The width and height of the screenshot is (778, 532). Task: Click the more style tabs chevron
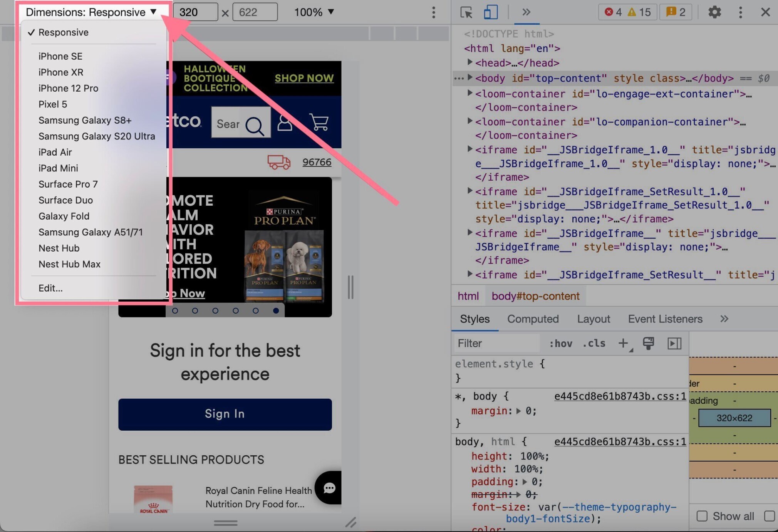pos(724,319)
